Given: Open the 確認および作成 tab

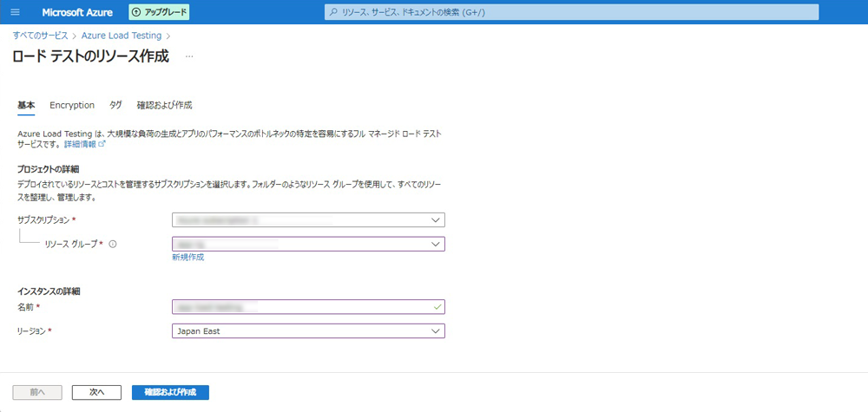Looking at the screenshot, I should [x=164, y=105].
